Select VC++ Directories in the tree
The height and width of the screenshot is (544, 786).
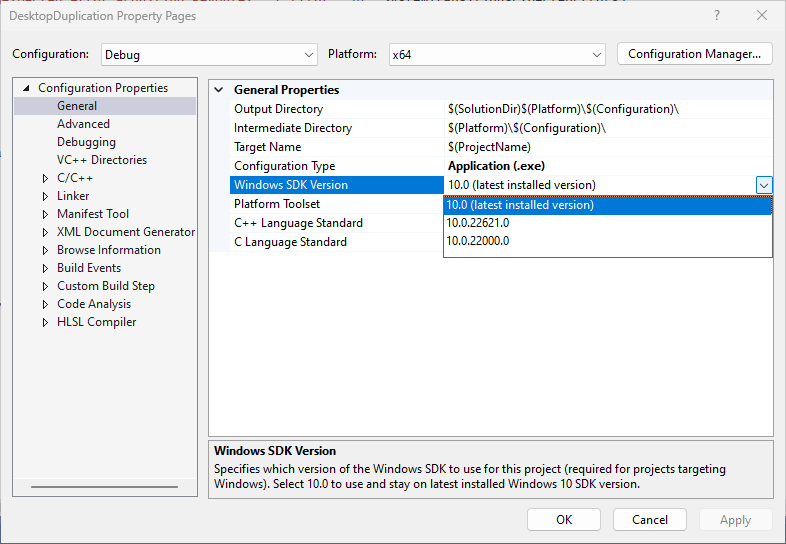pos(102,160)
